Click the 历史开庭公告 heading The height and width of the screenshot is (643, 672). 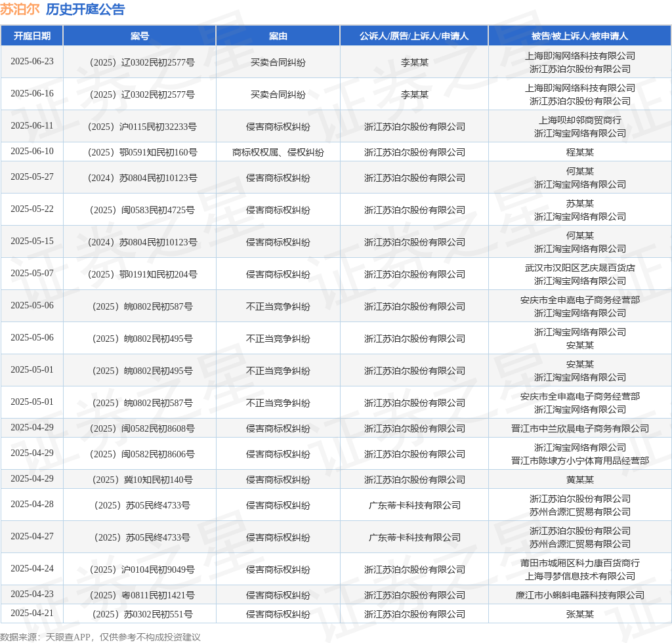pyautogui.click(x=85, y=9)
